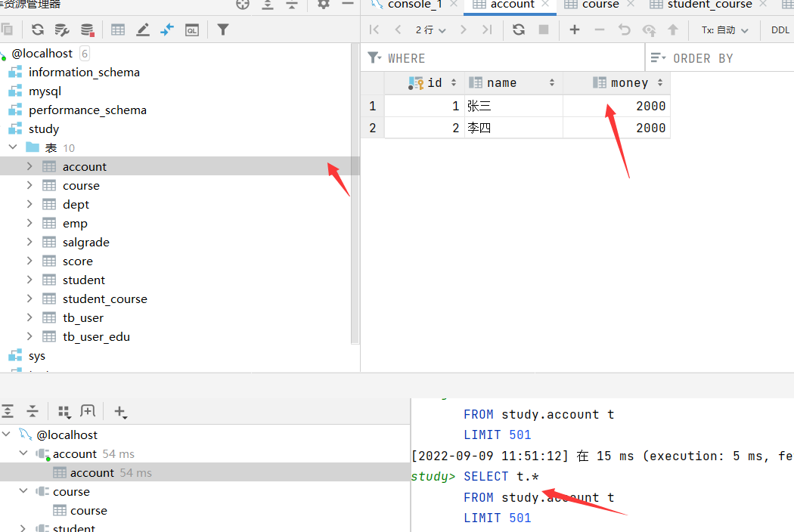Click the group by icon in services toolbar
The image size is (794, 532).
pos(64,412)
